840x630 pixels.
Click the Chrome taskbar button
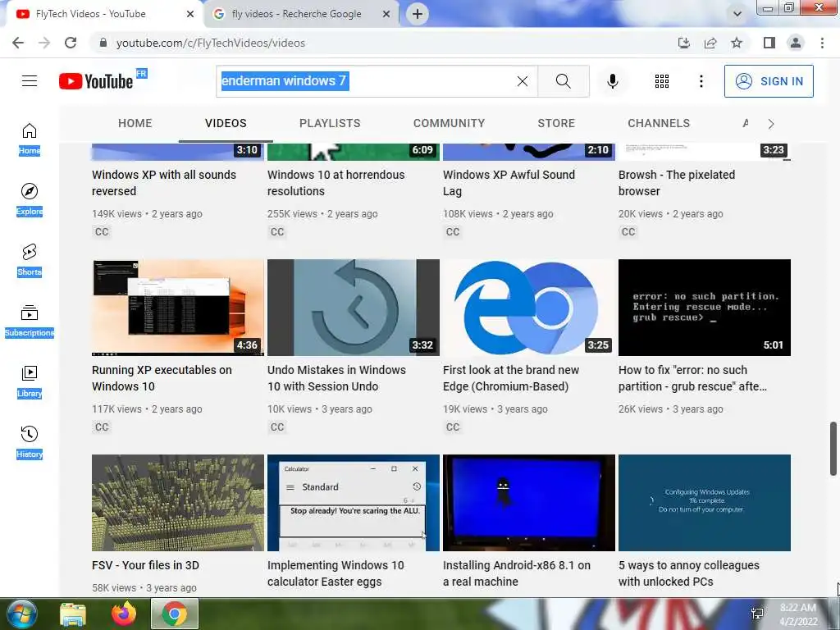(175, 614)
